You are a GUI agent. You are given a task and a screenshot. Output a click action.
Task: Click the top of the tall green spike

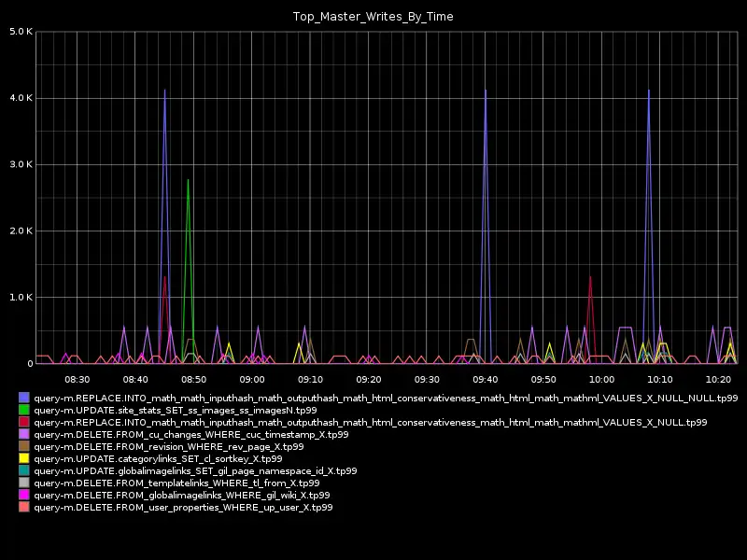(x=188, y=179)
